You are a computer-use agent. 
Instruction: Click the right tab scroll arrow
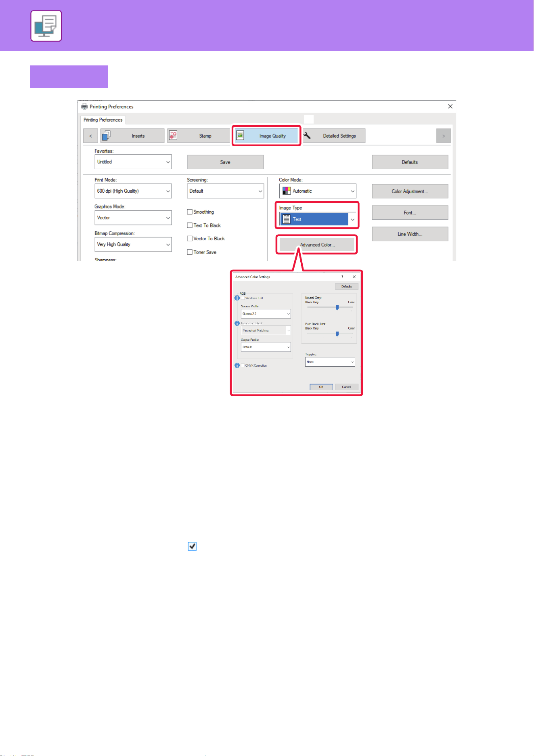(x=444, y=136)
